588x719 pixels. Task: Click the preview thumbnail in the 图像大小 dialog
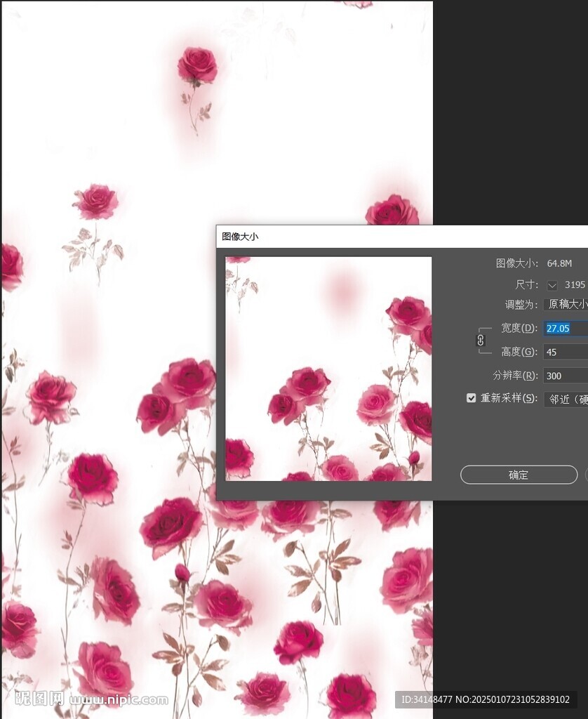(328, 369)
